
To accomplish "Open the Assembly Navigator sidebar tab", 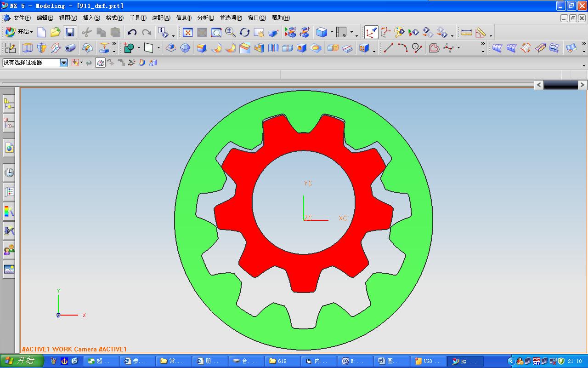I will pos(9,104).
